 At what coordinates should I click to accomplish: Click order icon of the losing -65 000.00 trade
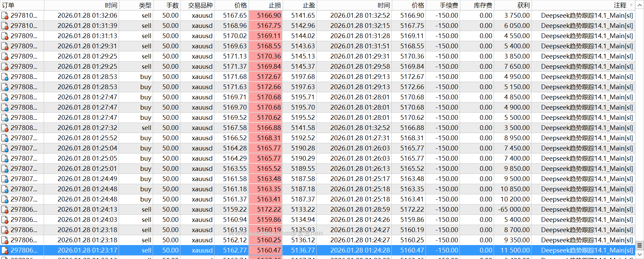click(x=5, y=210)
